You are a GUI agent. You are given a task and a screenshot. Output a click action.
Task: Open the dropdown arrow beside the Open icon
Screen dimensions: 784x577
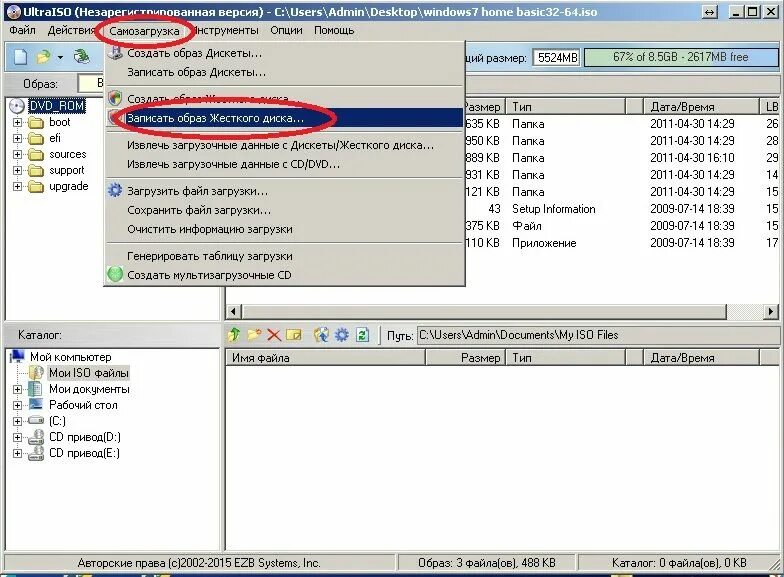60,58
